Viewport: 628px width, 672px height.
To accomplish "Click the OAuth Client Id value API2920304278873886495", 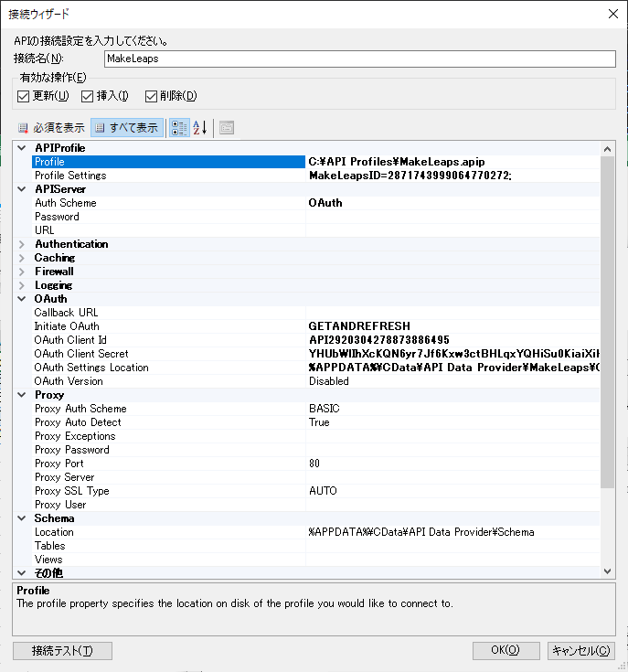I will (379, 340).
